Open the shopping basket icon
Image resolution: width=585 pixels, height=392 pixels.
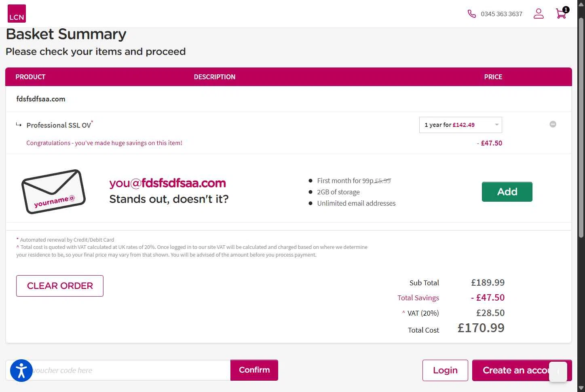(561, 14)
